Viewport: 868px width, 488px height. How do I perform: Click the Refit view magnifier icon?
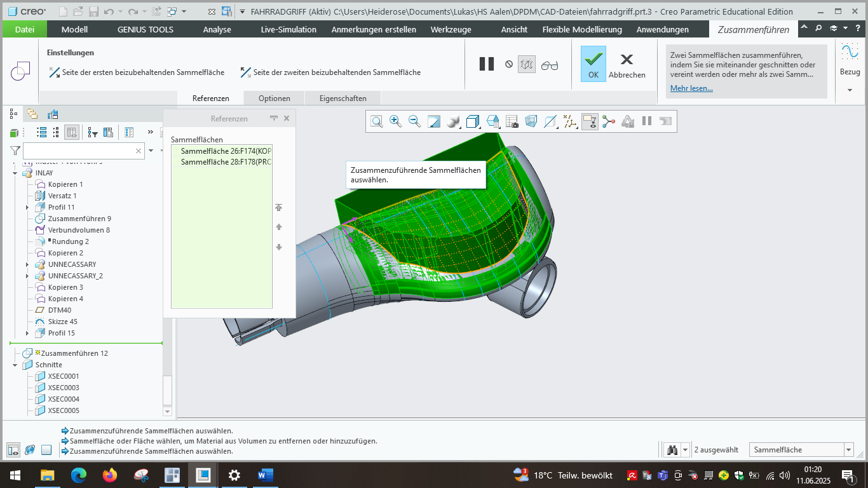pyautogui.click(x=377, y=121)
